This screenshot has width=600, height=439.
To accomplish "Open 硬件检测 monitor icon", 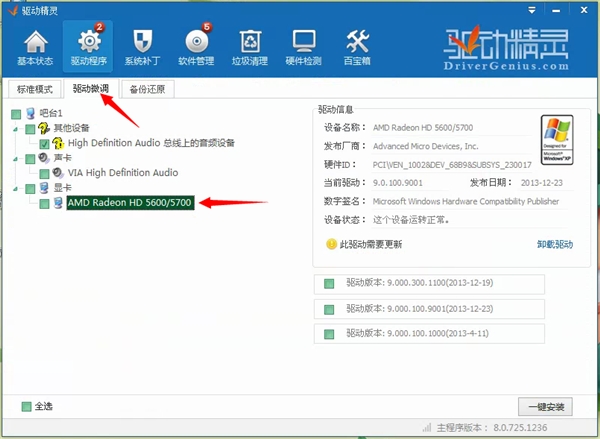I will coord(305,46).
